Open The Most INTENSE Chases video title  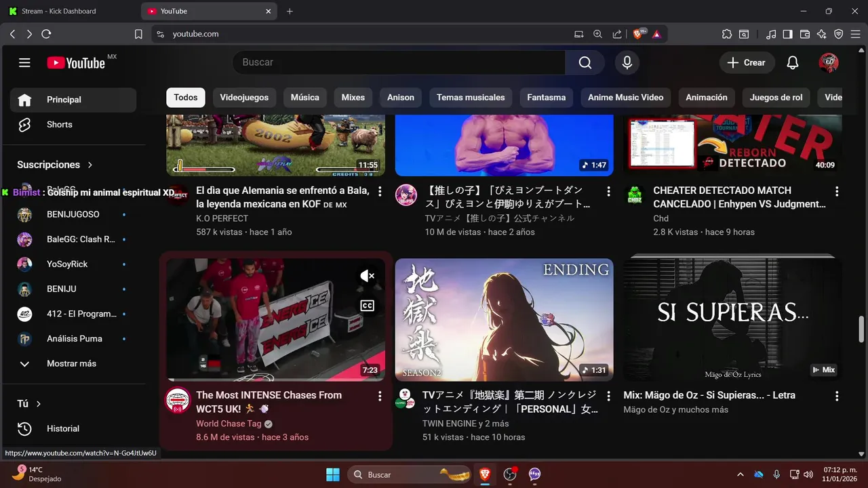click(269, 402)
